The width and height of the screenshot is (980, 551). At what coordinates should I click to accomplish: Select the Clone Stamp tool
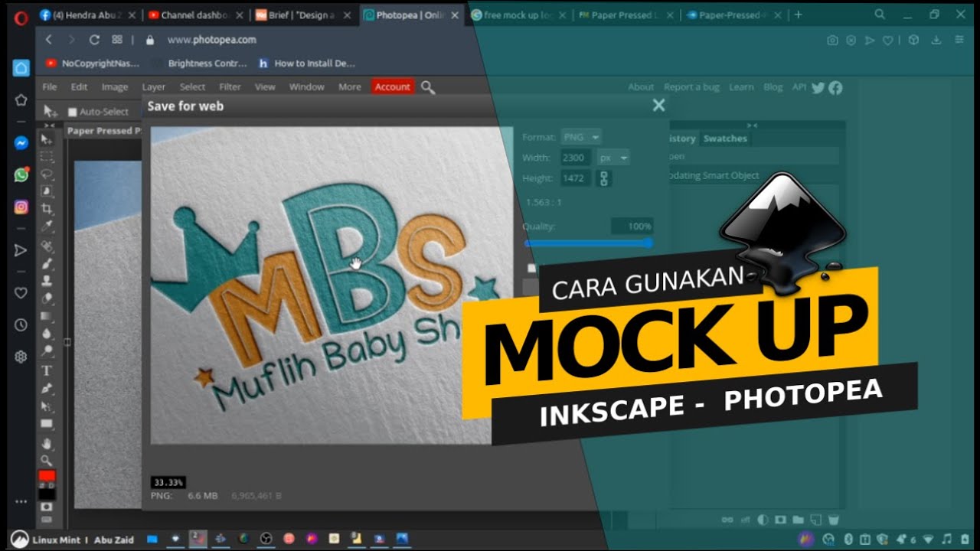tap(47, 281)
